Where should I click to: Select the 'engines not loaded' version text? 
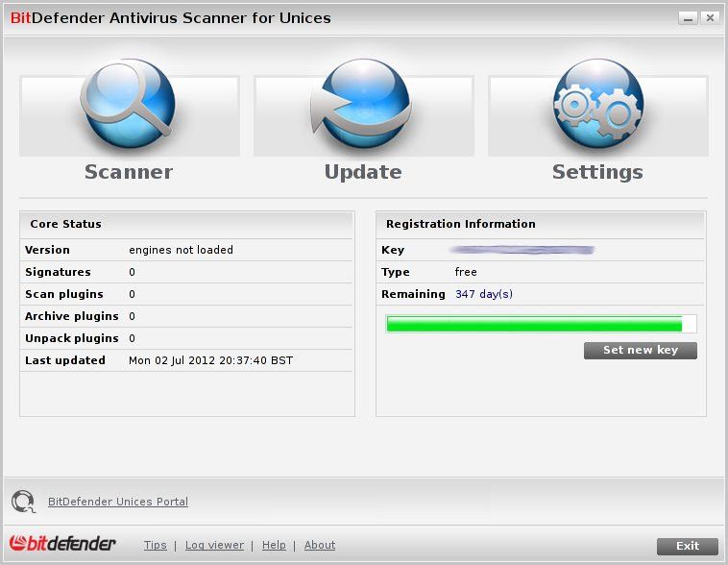[x=182, y=250]
